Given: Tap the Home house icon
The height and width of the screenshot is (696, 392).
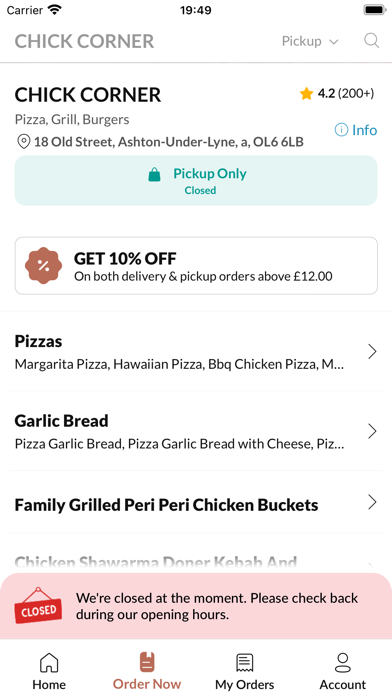Looking at the screenshot, I should [49, 663].
